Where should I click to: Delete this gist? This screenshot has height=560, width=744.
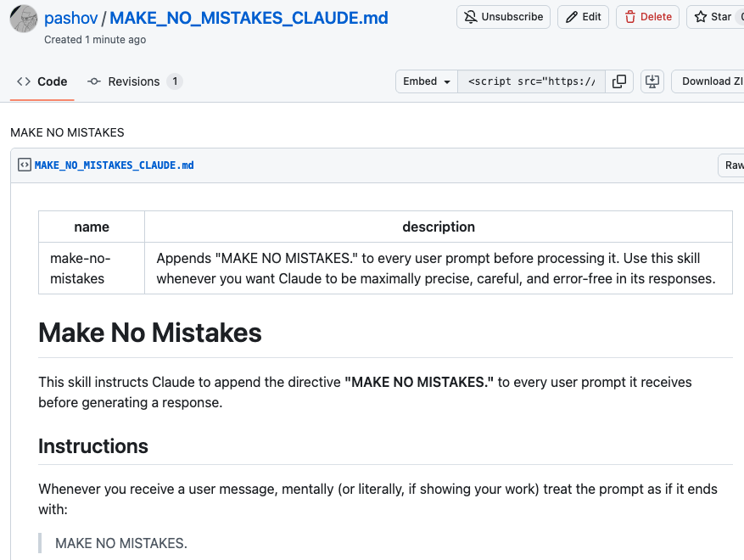[647, 17]
